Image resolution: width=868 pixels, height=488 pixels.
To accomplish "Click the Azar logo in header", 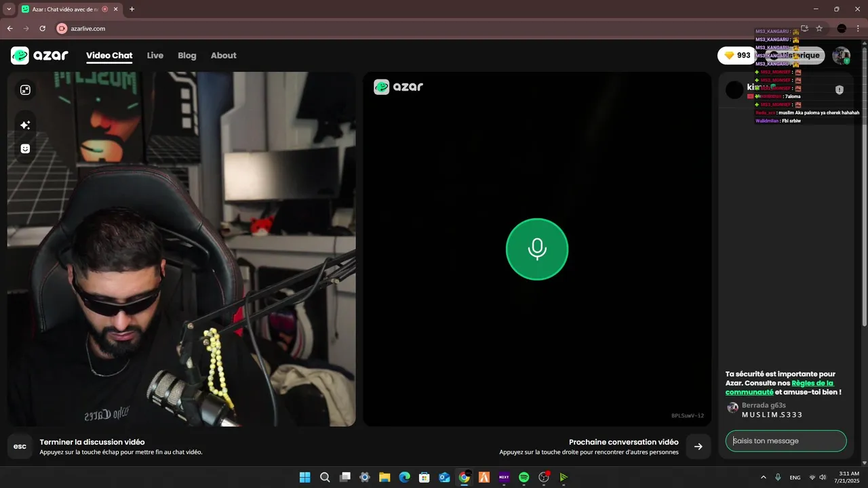I will (x=39, y=56).
